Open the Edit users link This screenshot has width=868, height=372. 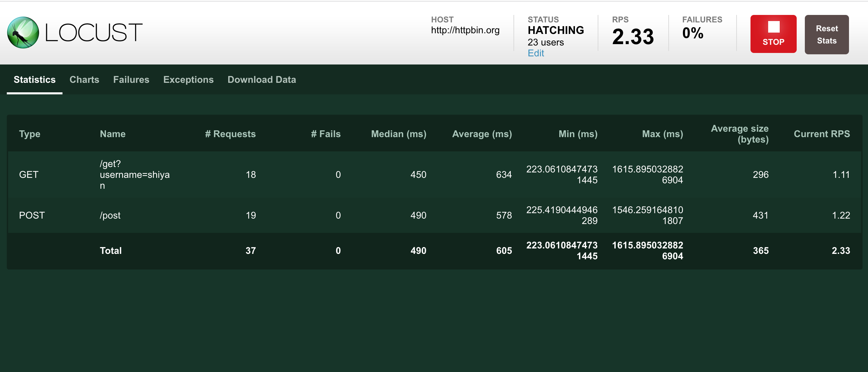[x=536, y=53]
